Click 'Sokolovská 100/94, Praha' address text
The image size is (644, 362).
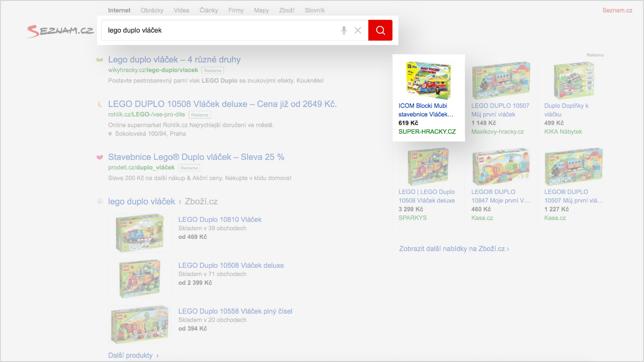click(150, 134)
